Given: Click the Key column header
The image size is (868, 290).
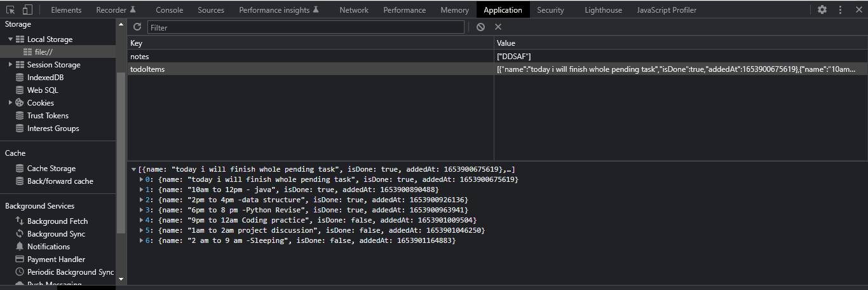Looking at the screenshot, I should tap(311, 43).
